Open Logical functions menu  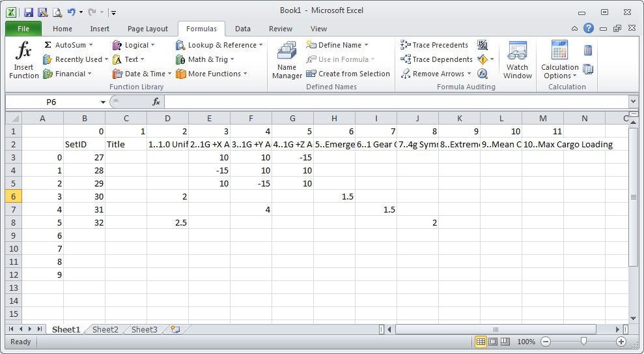133,45
